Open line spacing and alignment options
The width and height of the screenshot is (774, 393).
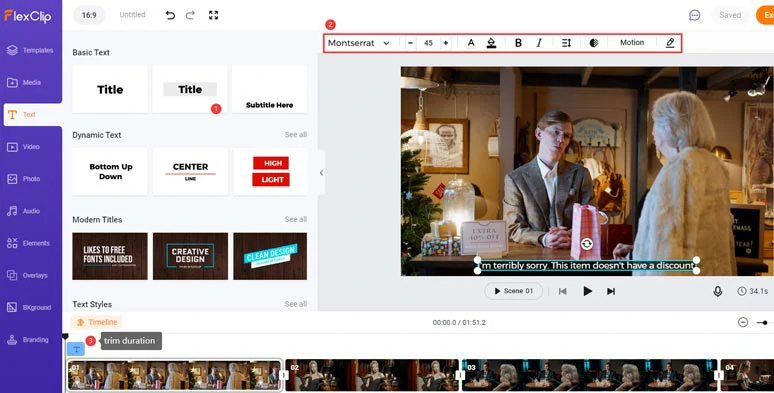click(566, 43)
